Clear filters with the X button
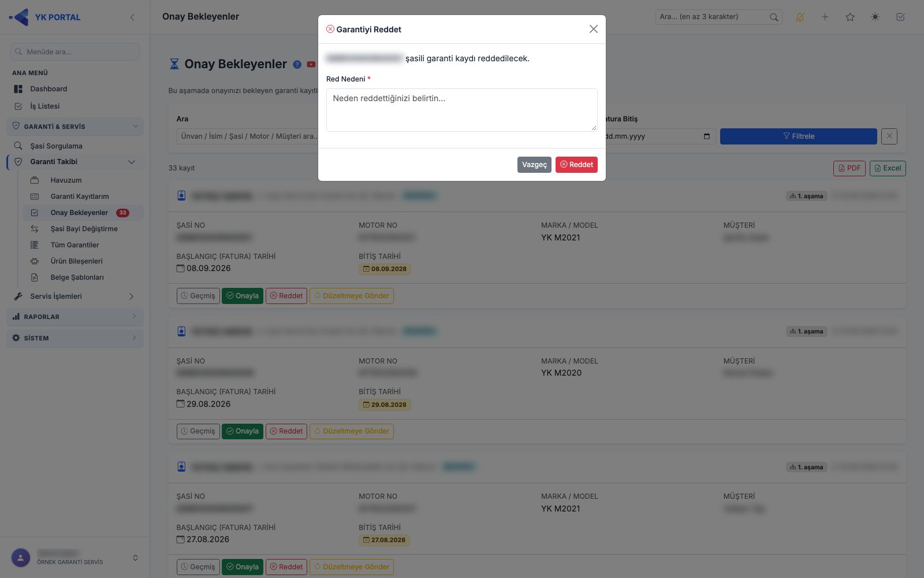 (x=889, y=136)
